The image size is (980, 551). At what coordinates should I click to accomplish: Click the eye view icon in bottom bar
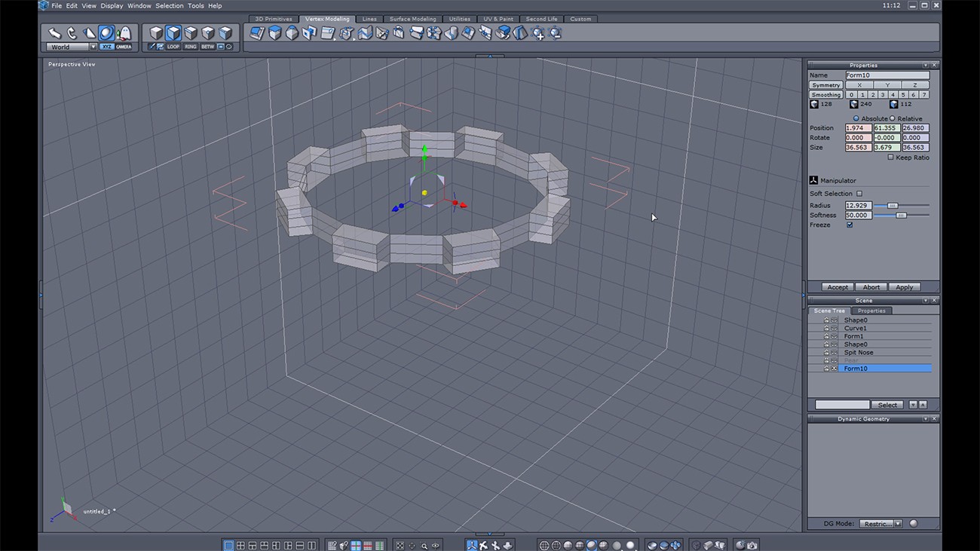(x=436, y=545)
